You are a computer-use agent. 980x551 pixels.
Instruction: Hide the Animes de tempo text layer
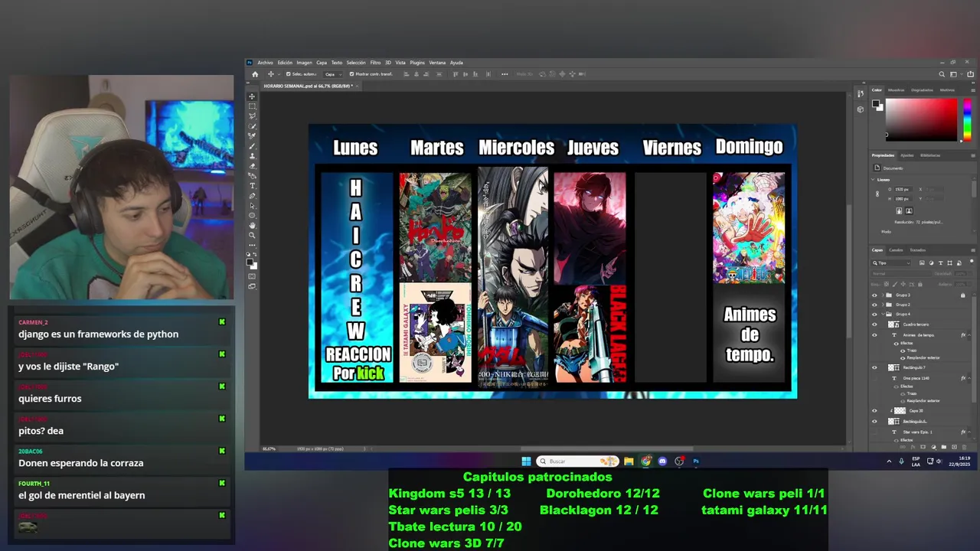(874, 335)
